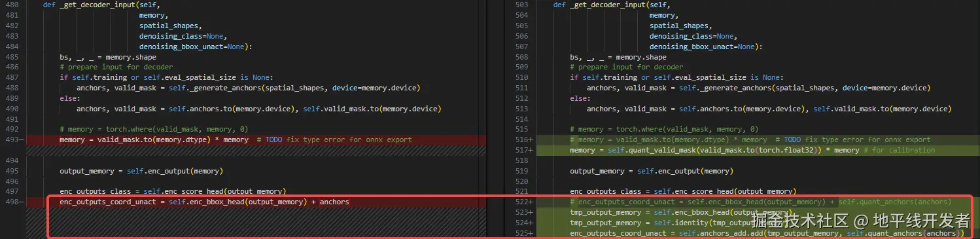Click 'self.quant_anchors(anchors)' on line 522

pyautogui.click(x=895, y=202)
